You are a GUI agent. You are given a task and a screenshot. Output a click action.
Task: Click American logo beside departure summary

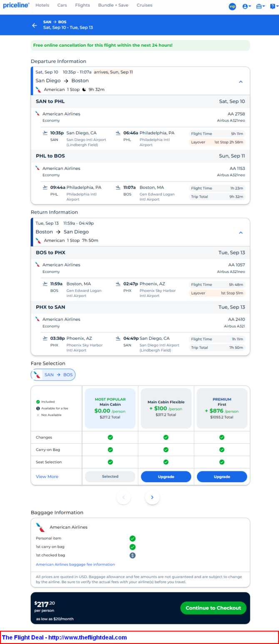tap(38, 89)
